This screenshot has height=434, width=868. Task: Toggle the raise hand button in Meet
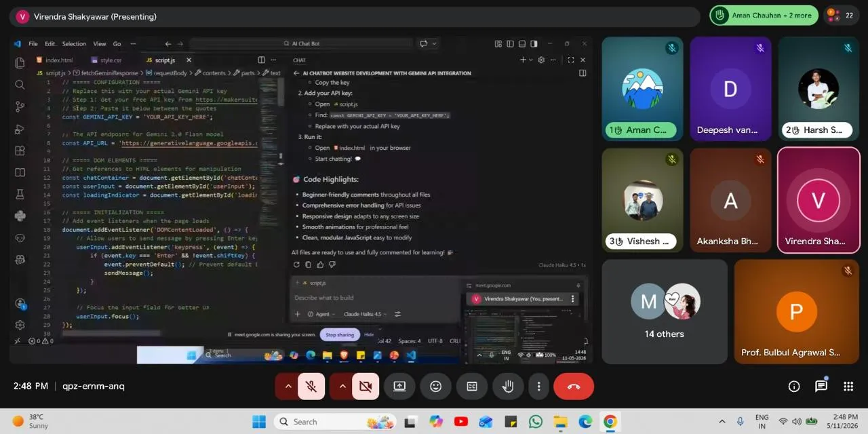508,387
